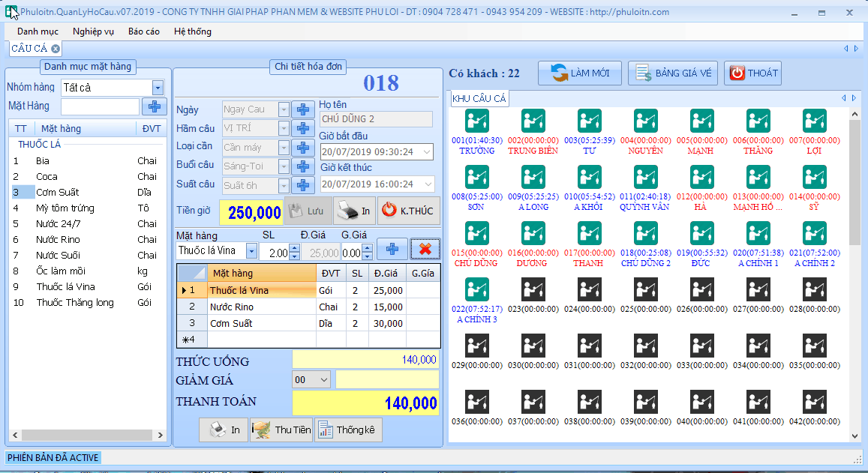Add new Suất câu with plus button
This screenshot has height=473, width=868.
[x=302, y=185]
